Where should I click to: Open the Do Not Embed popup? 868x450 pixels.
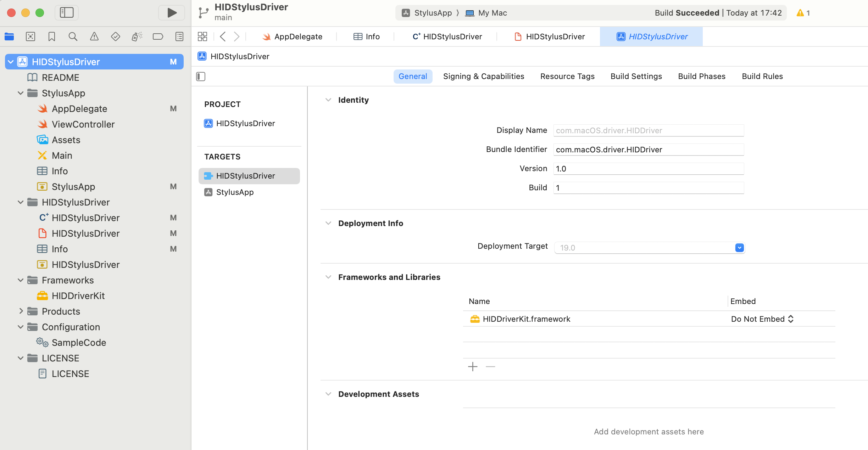(762, 319)
